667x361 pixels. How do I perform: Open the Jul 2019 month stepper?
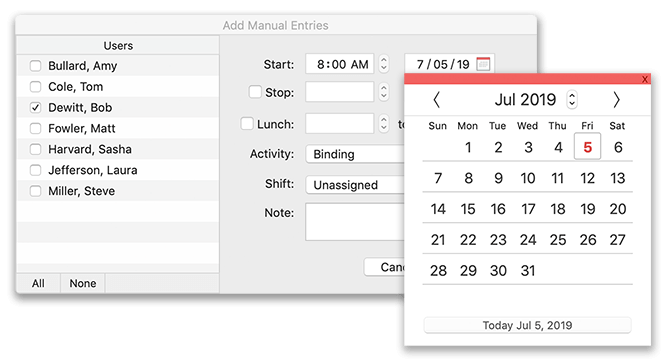click(572, 100)
